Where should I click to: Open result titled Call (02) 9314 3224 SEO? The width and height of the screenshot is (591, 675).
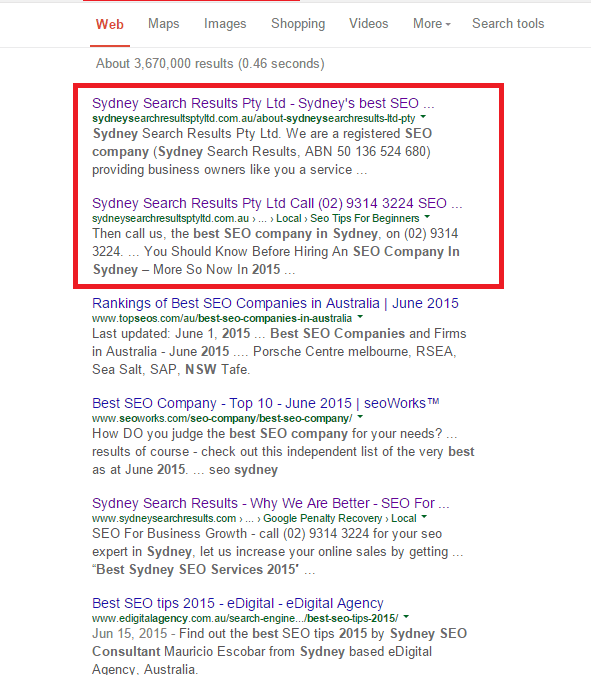(277, 203)
